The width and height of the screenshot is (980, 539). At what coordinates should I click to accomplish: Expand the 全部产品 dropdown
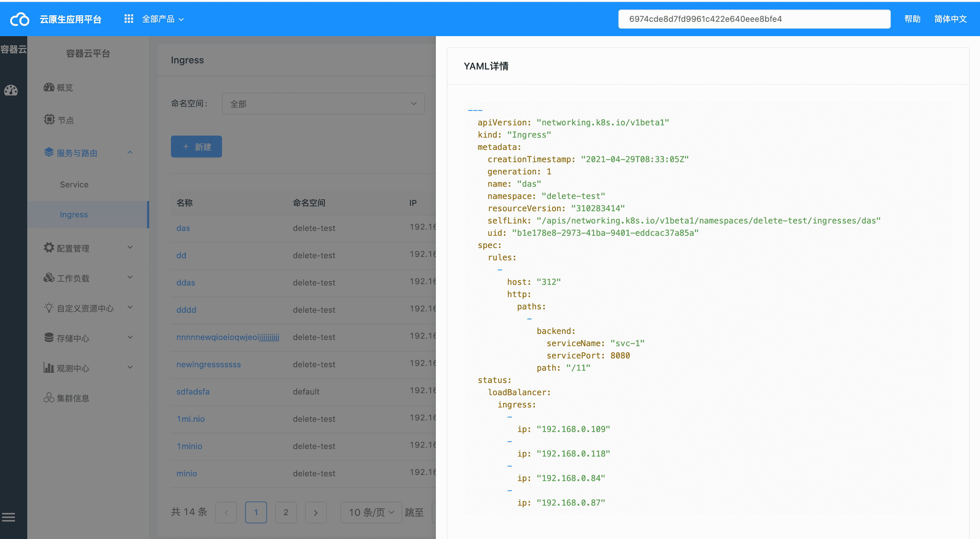(163, 19)
